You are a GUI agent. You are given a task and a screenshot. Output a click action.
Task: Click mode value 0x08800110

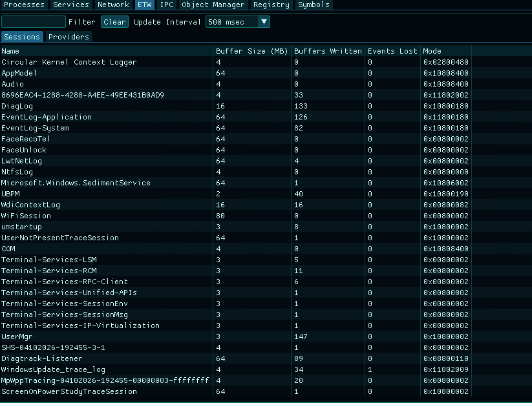click(x=446, y=358)
